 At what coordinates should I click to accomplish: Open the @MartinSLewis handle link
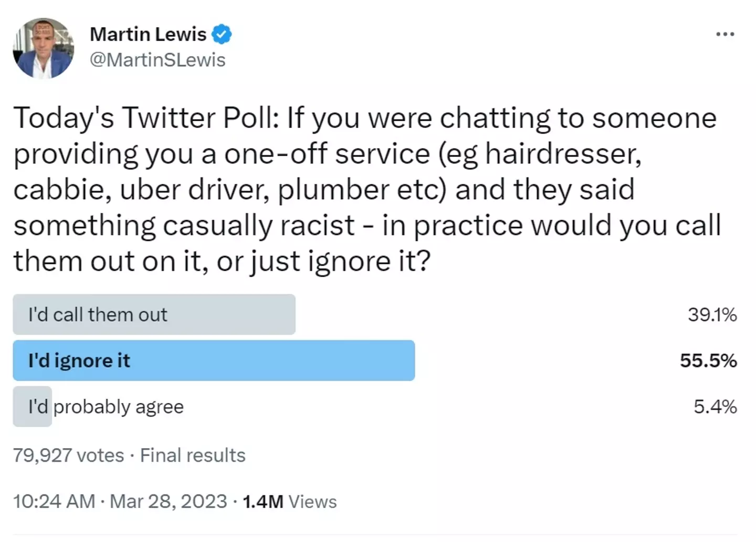pos(157,60)
